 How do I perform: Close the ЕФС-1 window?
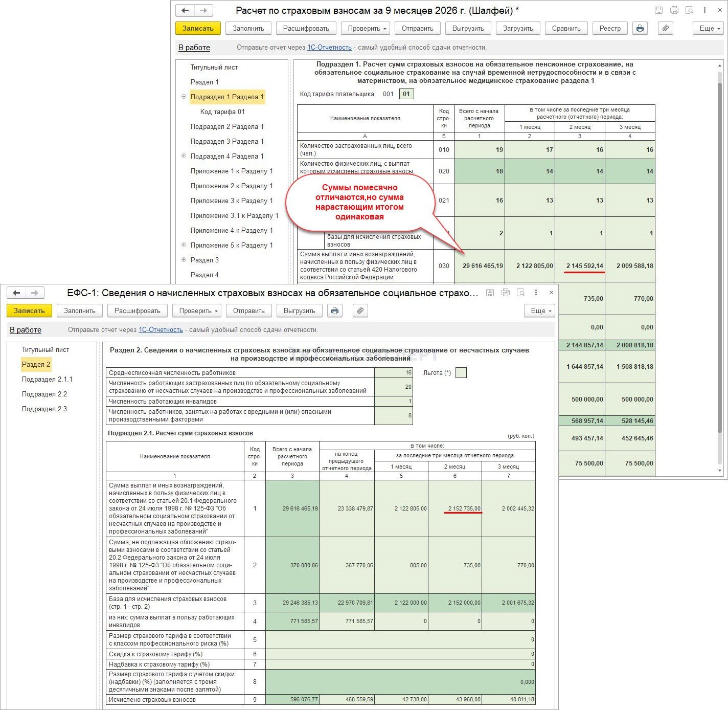click(551, 293)
